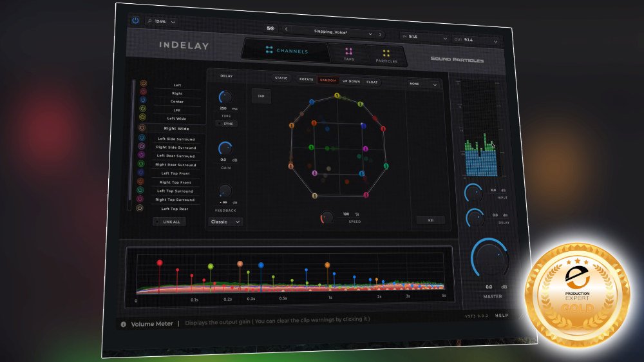
Task: Click the 180 % speed value field
Action: click(346, 214)
